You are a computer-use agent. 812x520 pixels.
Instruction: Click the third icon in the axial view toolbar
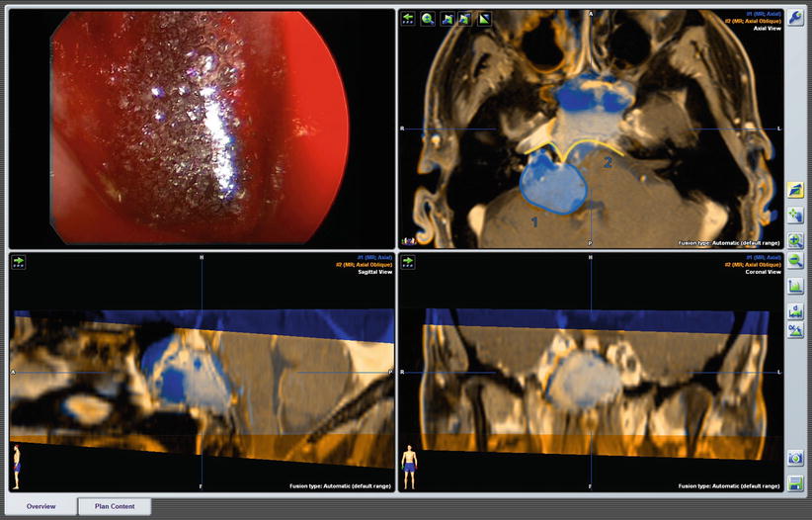(447, 19)
